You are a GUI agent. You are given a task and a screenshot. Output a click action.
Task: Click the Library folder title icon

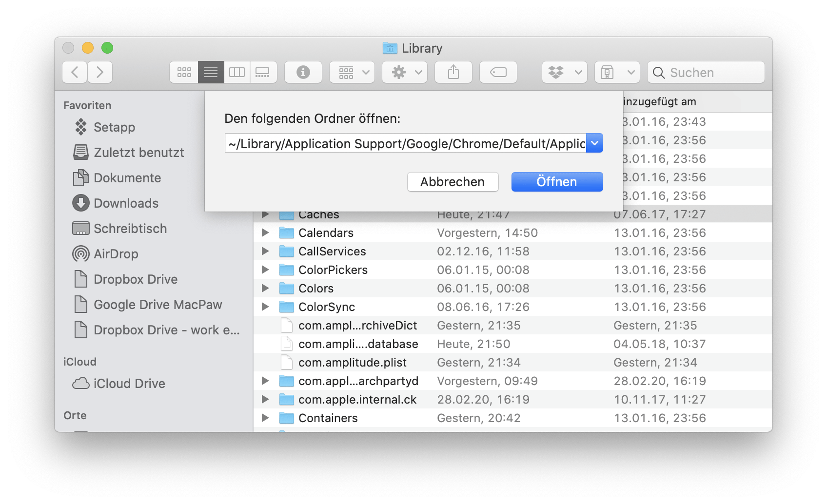coord(390,48)
